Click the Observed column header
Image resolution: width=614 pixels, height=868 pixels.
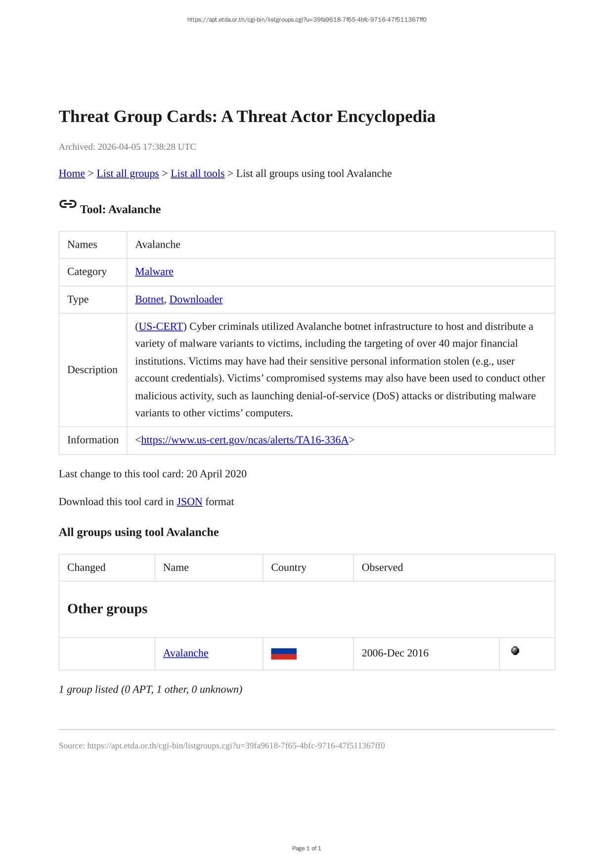382,567
